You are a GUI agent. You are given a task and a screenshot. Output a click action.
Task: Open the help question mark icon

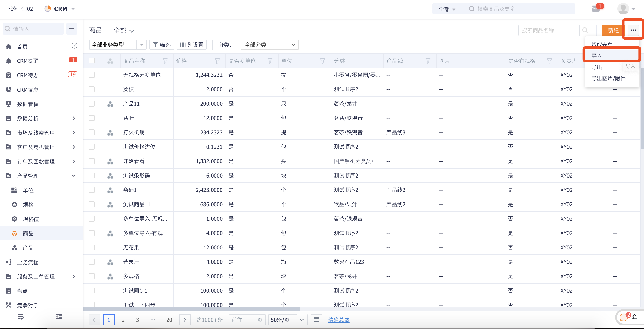click(74, 46)
